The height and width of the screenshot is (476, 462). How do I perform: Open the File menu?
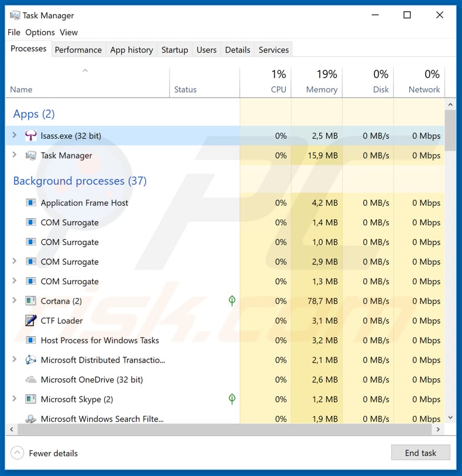[14, 32]
